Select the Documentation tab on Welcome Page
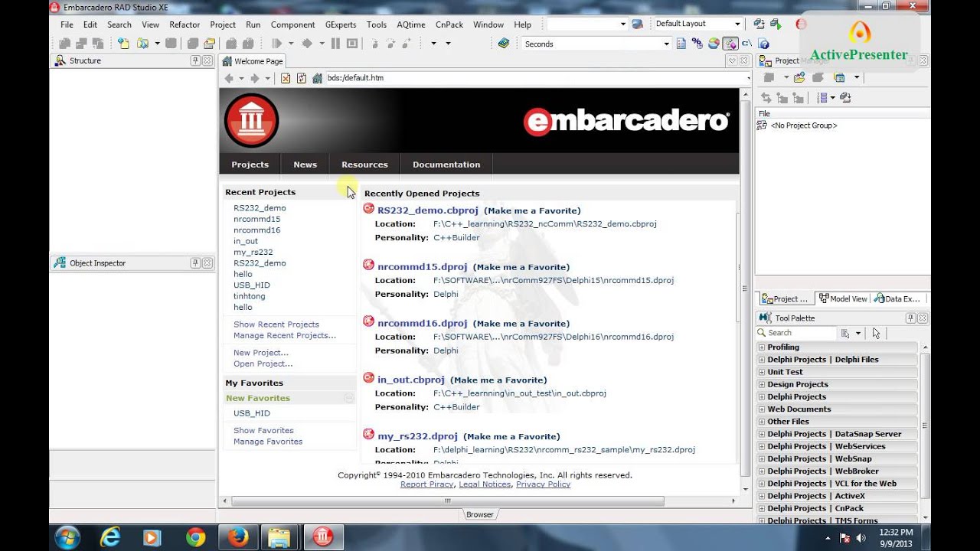This screenshot has height=551, width=980. tap(446, 165)
